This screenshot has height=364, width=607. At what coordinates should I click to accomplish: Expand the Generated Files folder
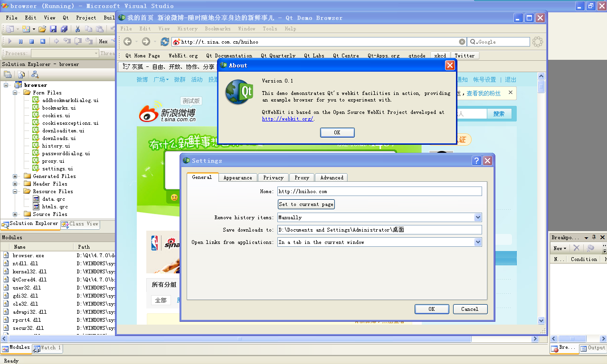coord(15,176)
